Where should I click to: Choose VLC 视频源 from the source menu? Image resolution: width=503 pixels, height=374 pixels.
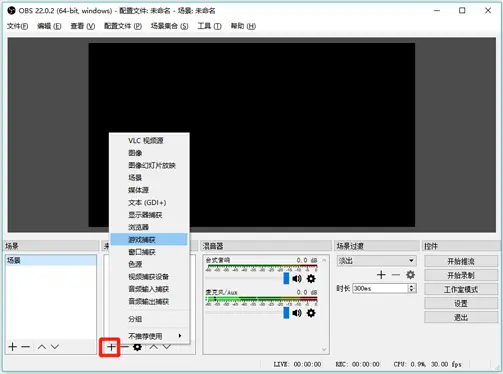pyautogui.click(x=149, y=141)
